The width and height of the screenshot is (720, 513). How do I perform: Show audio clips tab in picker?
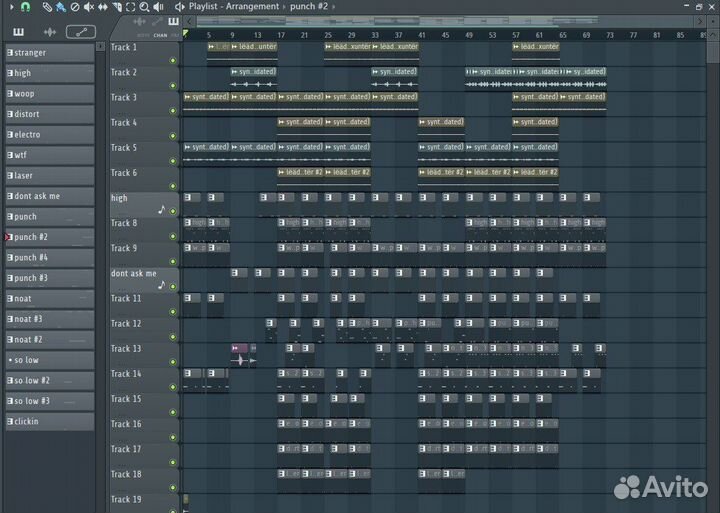tap(51, 32)
